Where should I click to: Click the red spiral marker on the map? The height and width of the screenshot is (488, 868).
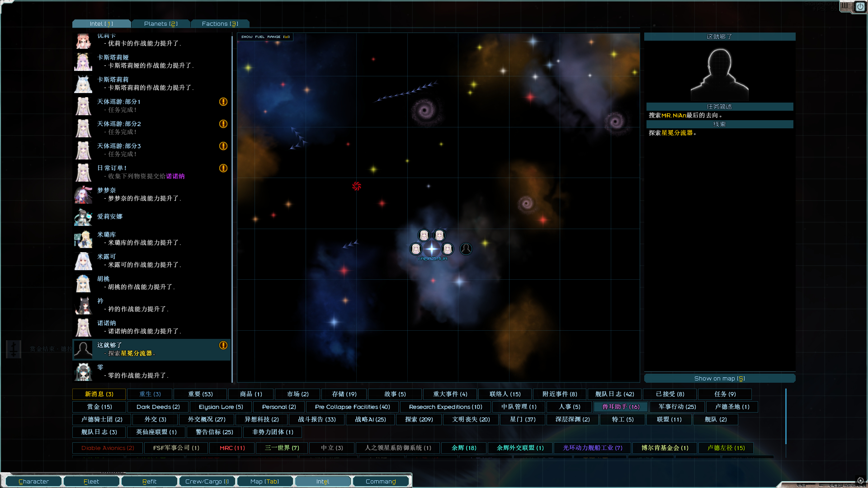(357, 186)
